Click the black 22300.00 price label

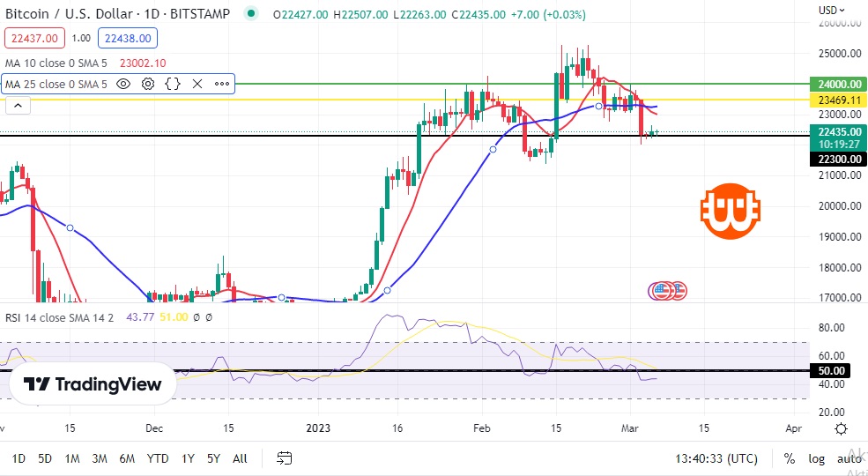click(x=838, y=160)
